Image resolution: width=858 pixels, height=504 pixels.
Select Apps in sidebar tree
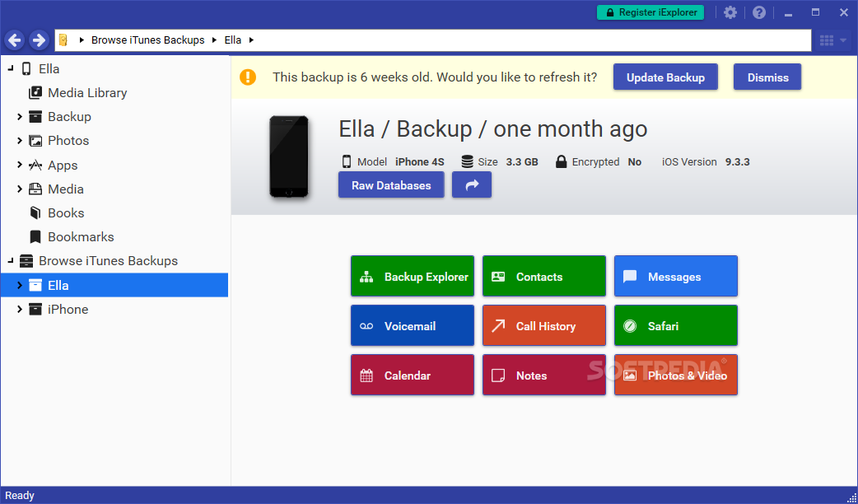tap(63, 165)
